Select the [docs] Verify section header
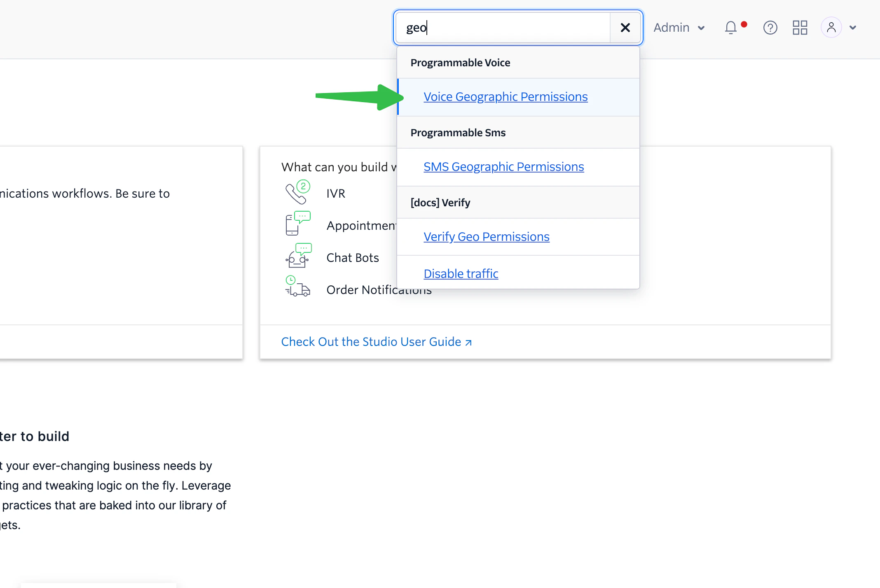Image resolution: width=880 pixels, height=588 pixels. click(440, 202)
